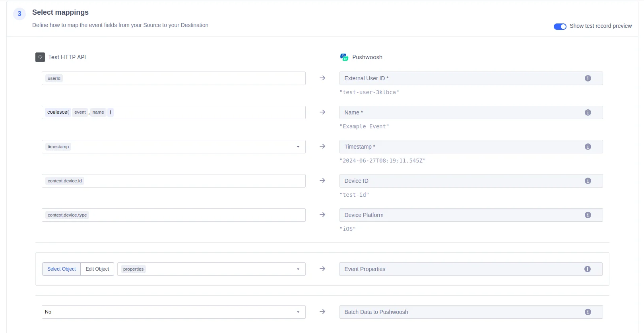Open the timestamp source dropdown
The width and height of the screenshot is (644, 333).
(298, 147)
